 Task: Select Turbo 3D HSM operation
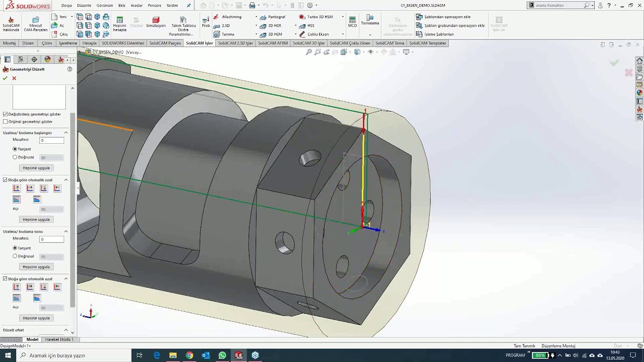click(x=315, y=17)
